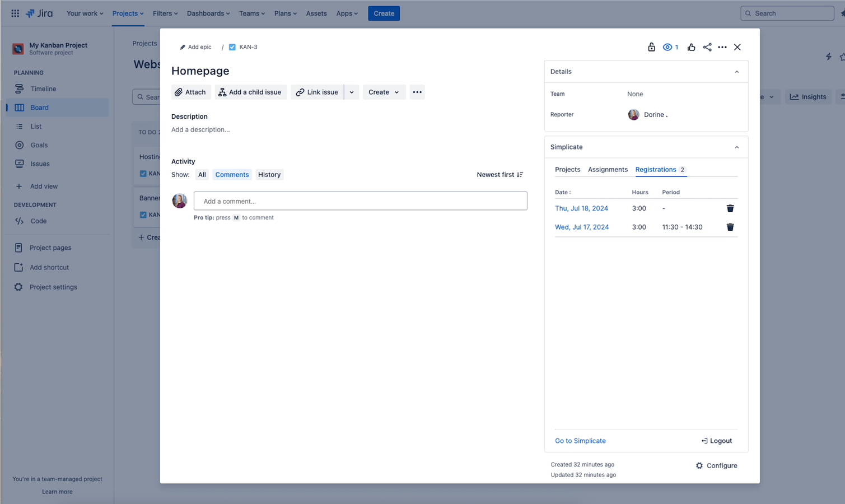Open the Create dropdown in issue
Viewport: 845px width, 504px height.
[384, 92]
